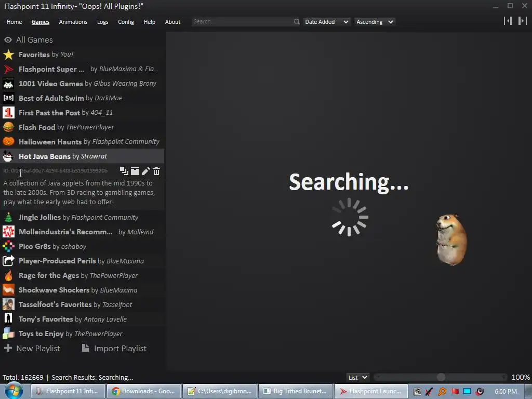532x399 pixels.
Task: Open the Config tab
Action: point(126,22)
